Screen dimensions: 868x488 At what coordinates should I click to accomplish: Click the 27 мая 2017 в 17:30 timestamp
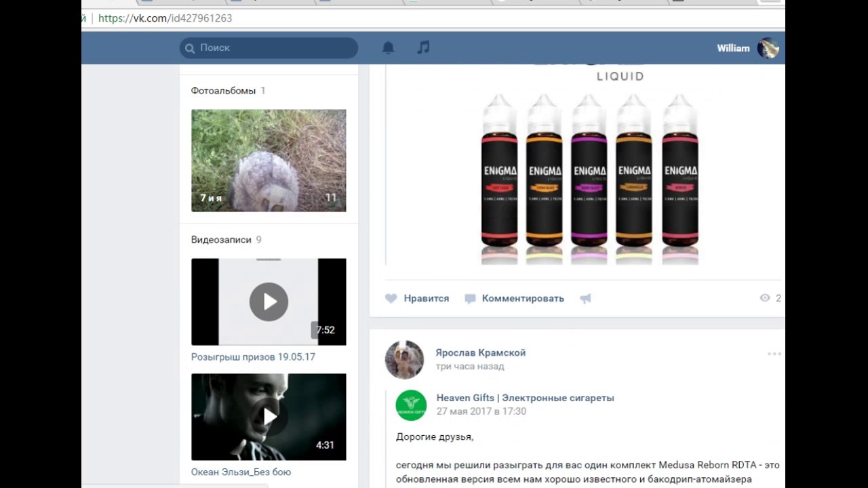coord(481,411)
